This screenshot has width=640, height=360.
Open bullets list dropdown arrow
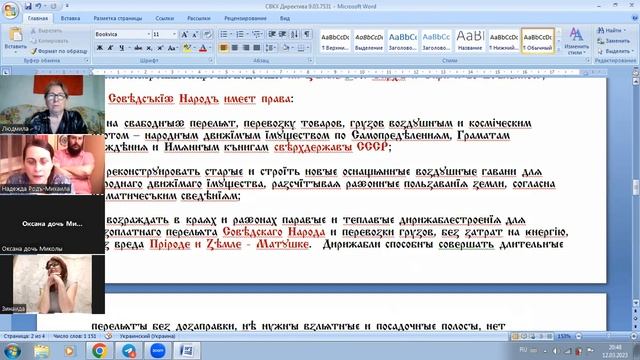click(x=231, y=34)
